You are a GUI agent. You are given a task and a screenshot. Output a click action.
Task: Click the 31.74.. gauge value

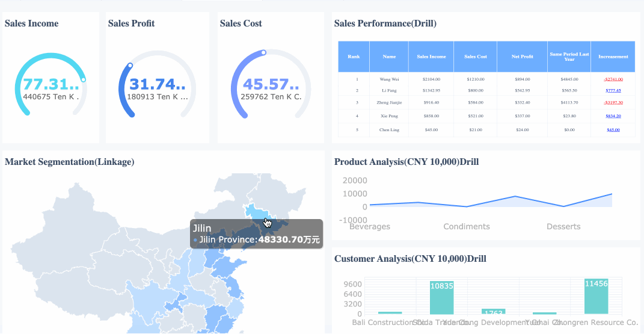[158, 84]
